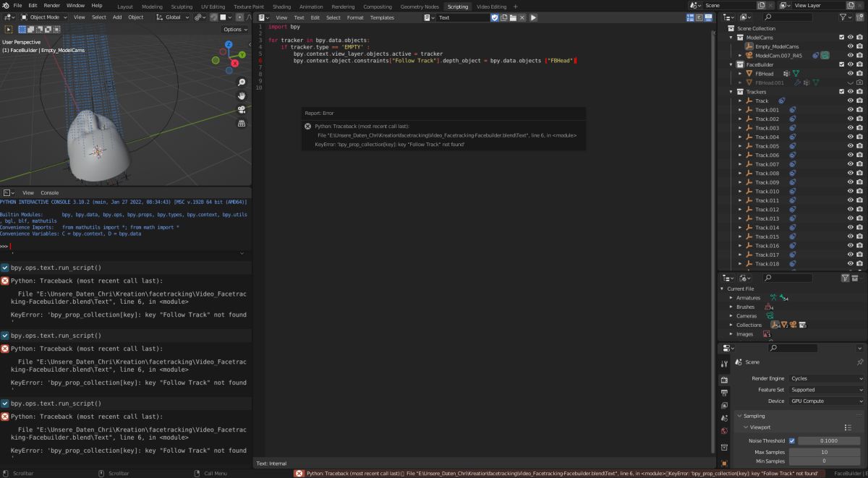This screenshot has height=478, width=868.
Task: Open the View Layer properties tab icon
Action: click(x=724, y=405)
